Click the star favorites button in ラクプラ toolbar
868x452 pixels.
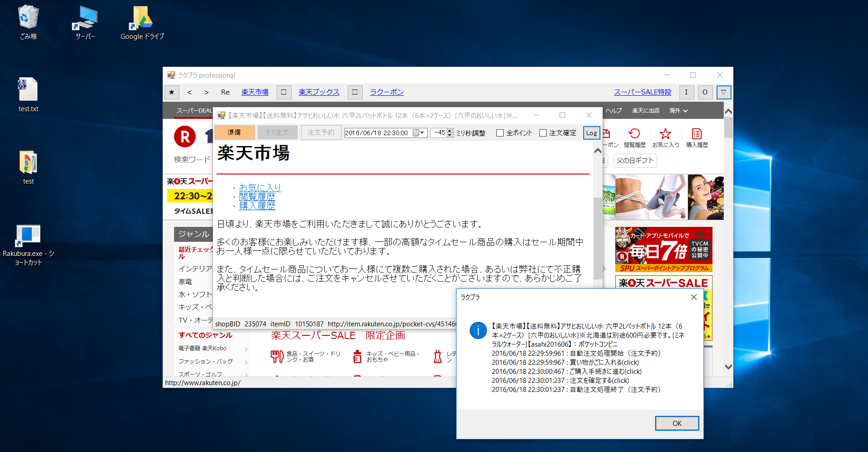(172, 92)
